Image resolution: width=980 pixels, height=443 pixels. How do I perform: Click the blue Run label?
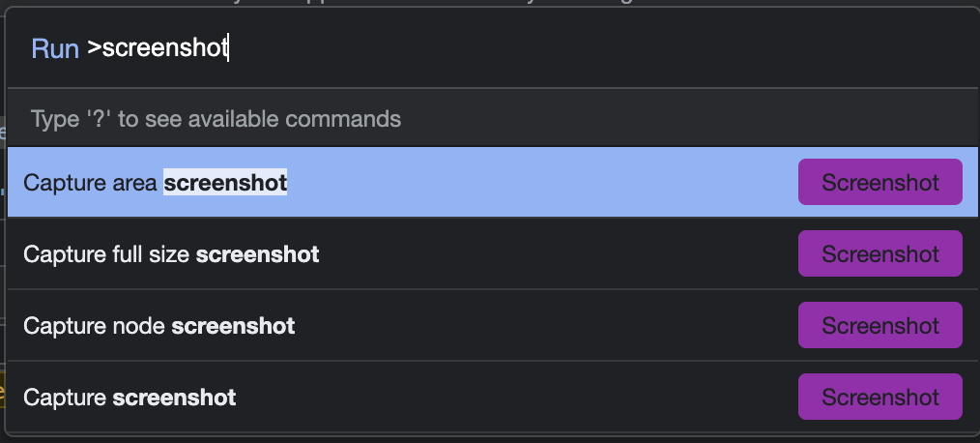click(x=55, y=49)
